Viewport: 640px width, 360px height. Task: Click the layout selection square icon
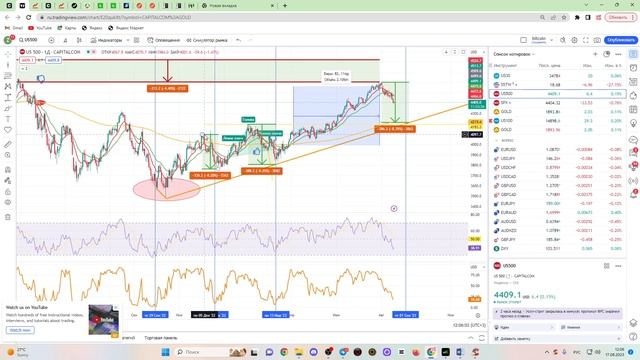(523, 40)
